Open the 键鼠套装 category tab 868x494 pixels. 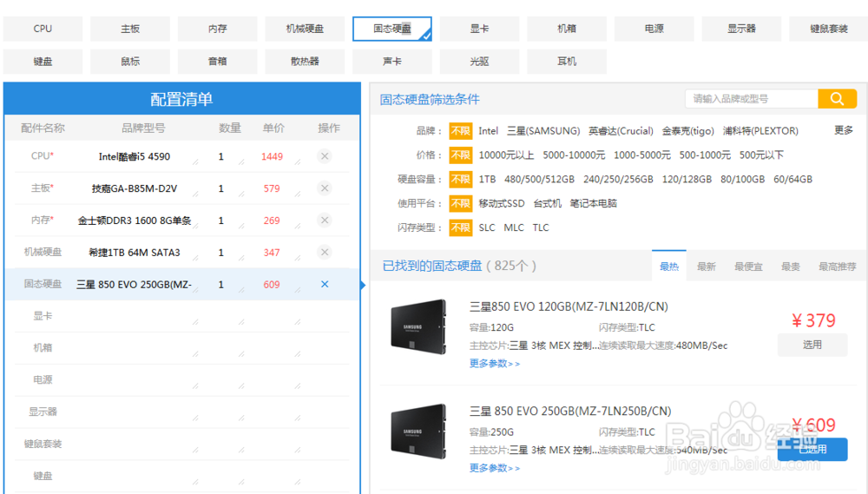[829, 29]
